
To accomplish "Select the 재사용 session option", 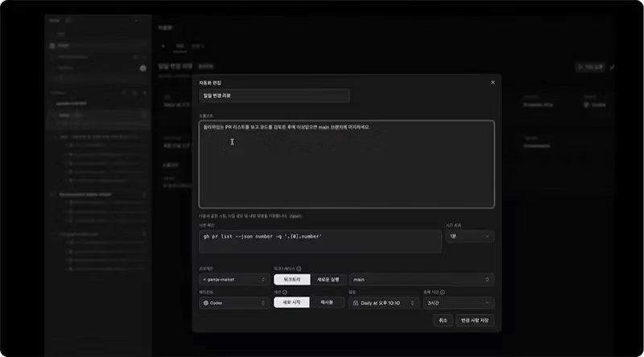I will point(327,302).
